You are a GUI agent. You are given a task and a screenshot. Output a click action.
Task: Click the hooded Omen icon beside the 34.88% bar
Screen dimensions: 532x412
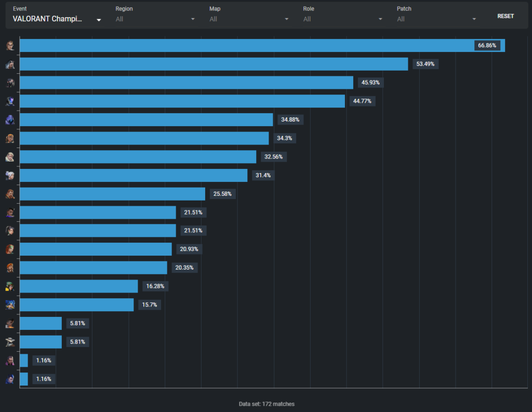click(x=10, y=120)
